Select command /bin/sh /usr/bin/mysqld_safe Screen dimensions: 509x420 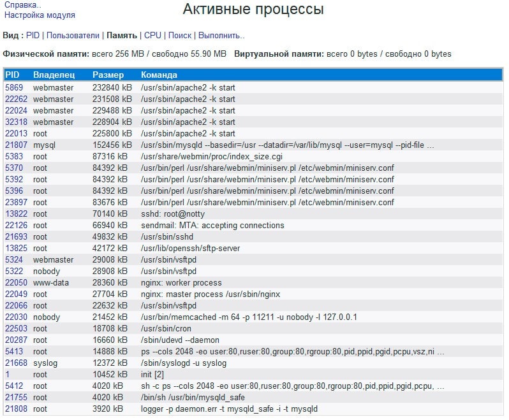pos(193,397)
